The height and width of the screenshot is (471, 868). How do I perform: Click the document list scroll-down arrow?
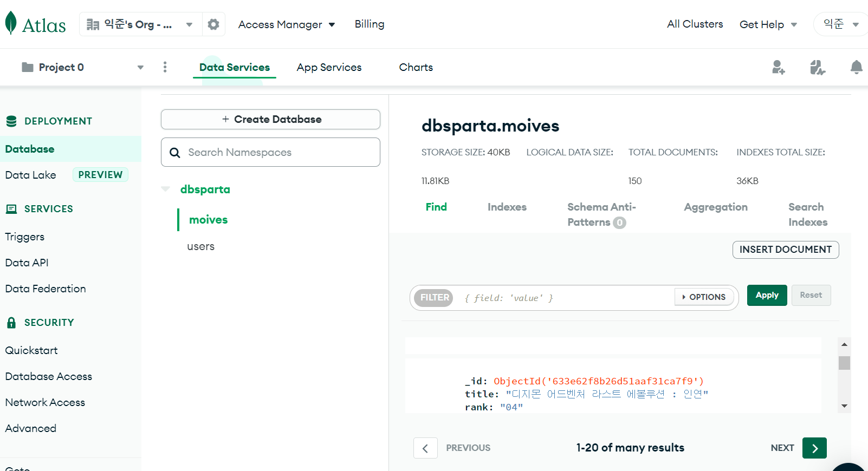844,406
